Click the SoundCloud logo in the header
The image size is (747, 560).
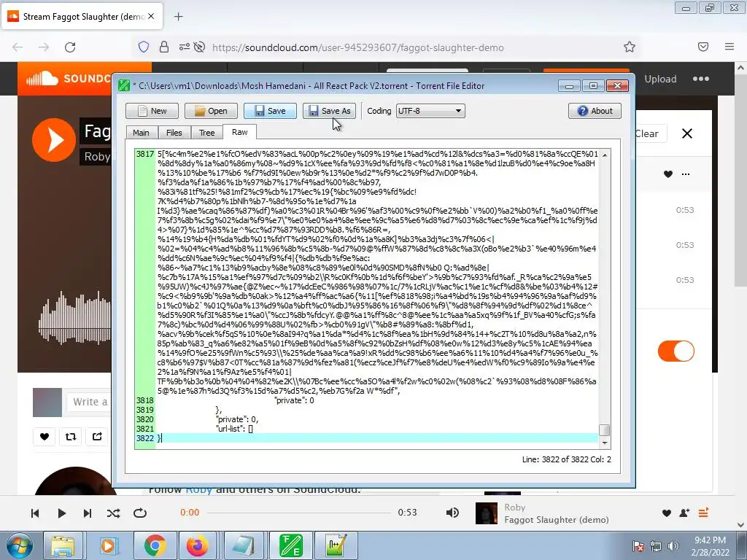click(68, 79)
